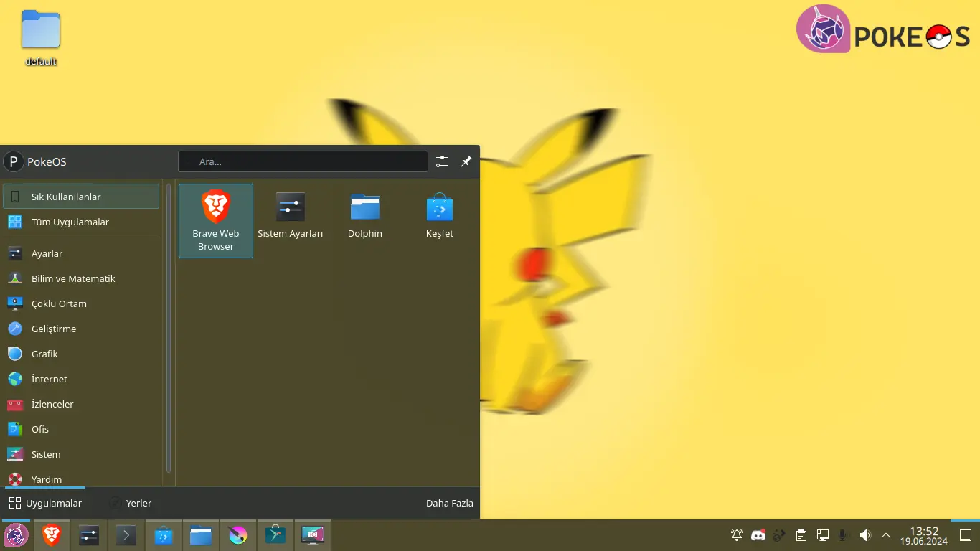Expand hidden system tray icons arrow
The height and width of the screenshot is (551, 980).
pos(886,535)
